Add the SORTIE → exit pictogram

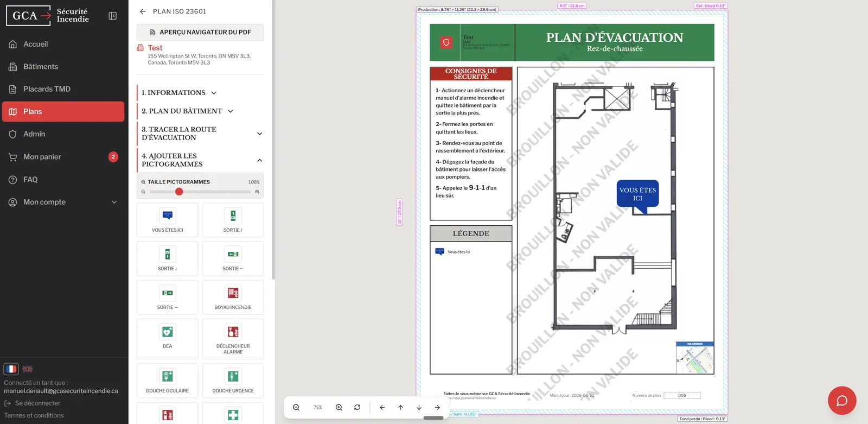168,298
